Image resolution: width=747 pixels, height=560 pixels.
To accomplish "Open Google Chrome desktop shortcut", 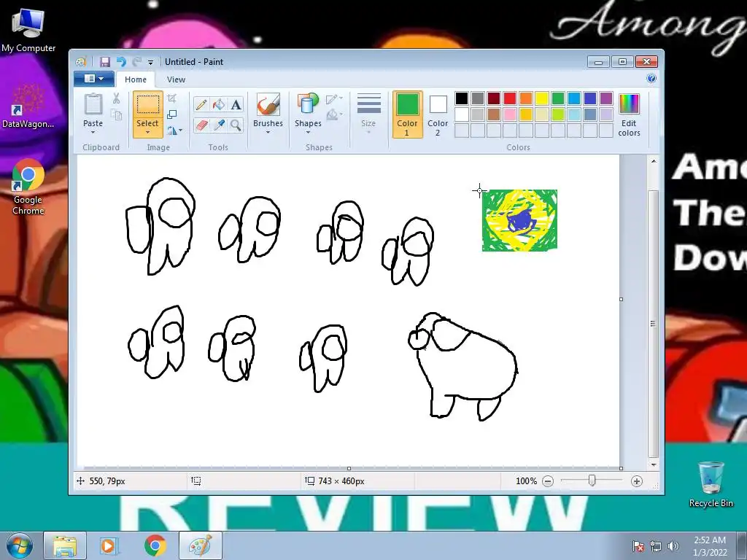I will [x=28, y=187].
